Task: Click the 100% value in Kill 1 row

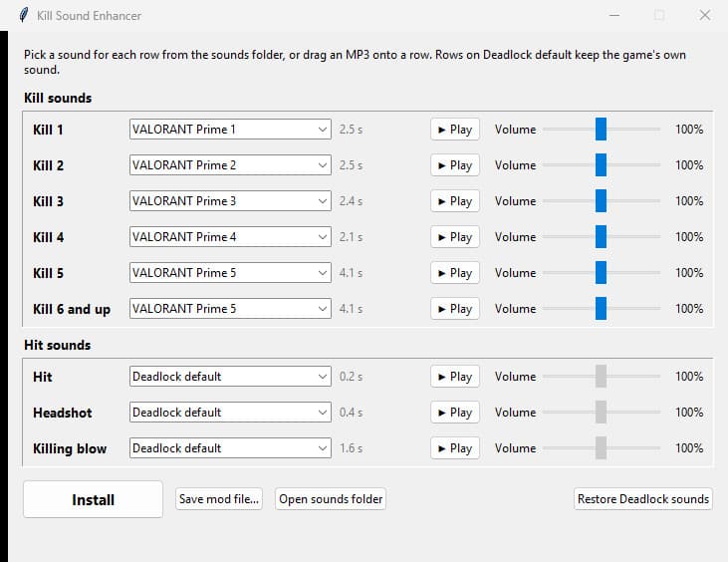Action: [x=689, y=130]
